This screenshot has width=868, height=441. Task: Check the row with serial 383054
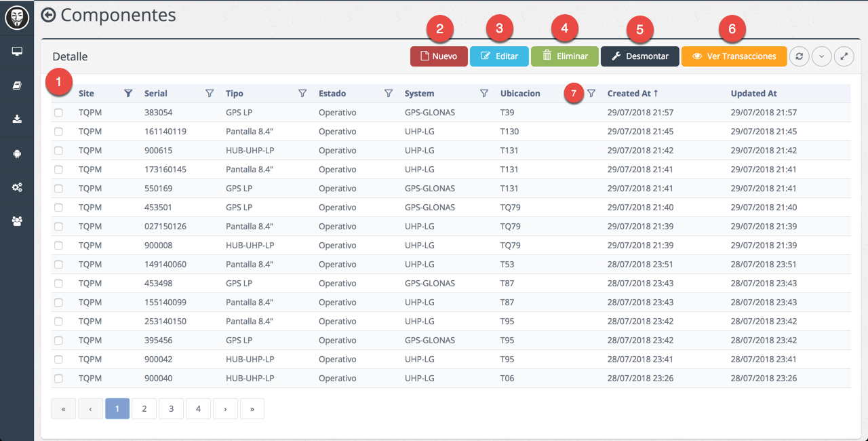(59, 113)
